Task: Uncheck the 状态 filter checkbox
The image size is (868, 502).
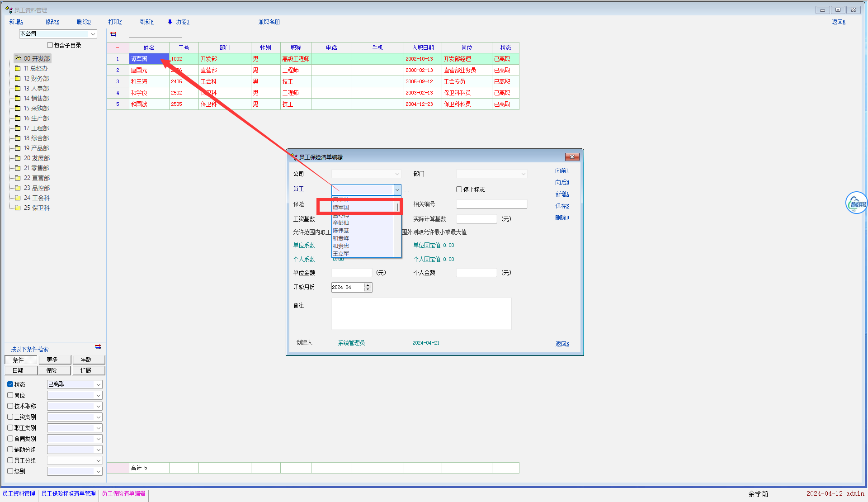Action: tap(10, 384)
